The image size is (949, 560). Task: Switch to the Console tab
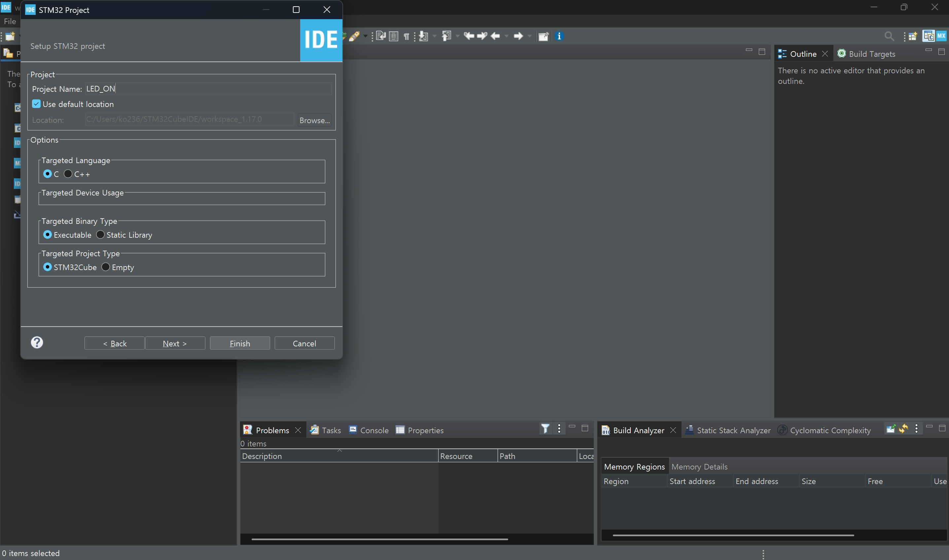(369, 430)
